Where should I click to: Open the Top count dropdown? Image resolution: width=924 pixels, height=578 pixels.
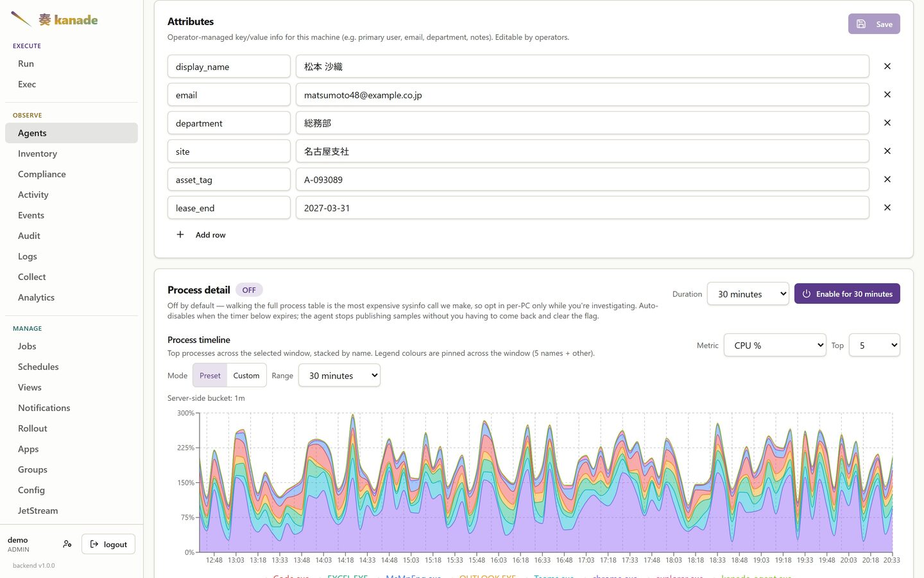(x=875, y=345)
